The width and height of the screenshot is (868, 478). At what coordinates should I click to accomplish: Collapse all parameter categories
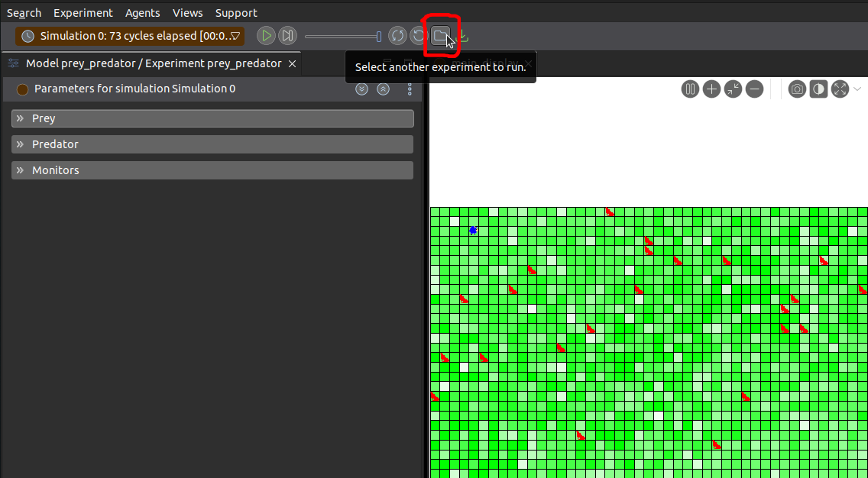(383, 89)
